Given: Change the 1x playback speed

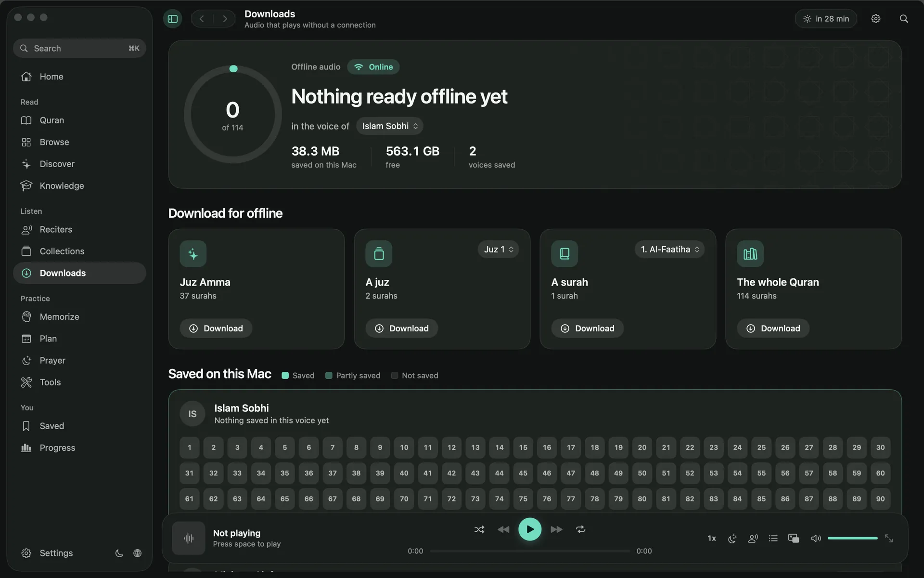Looking at the screenshot, I should coord(711,538).
